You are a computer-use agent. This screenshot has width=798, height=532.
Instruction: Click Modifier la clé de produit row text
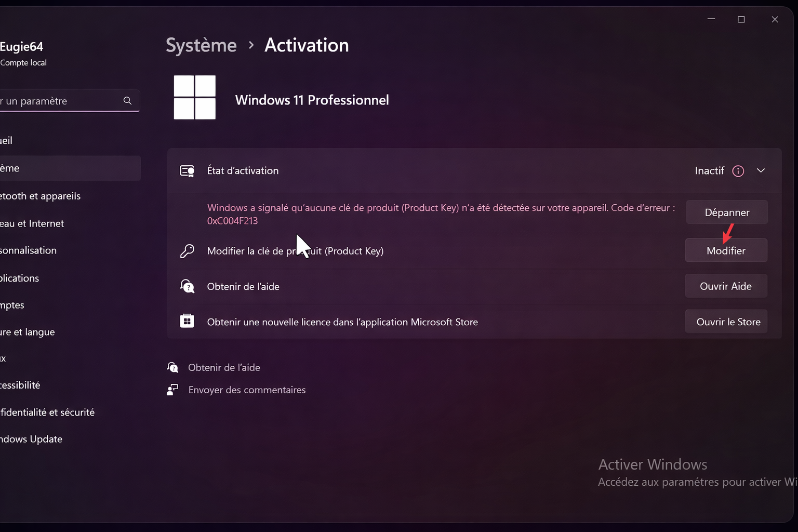pyautogui.click(x=295, y=251)
